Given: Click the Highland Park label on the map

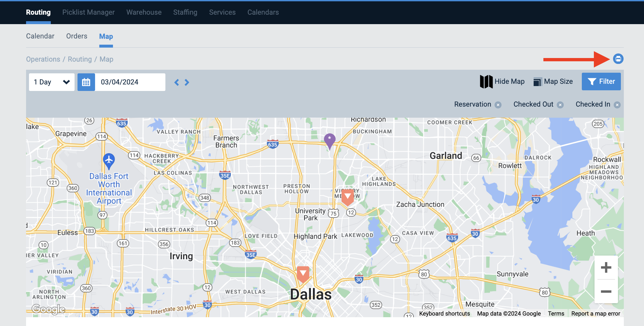Looking at the screenshot, I should click(315, 236).
